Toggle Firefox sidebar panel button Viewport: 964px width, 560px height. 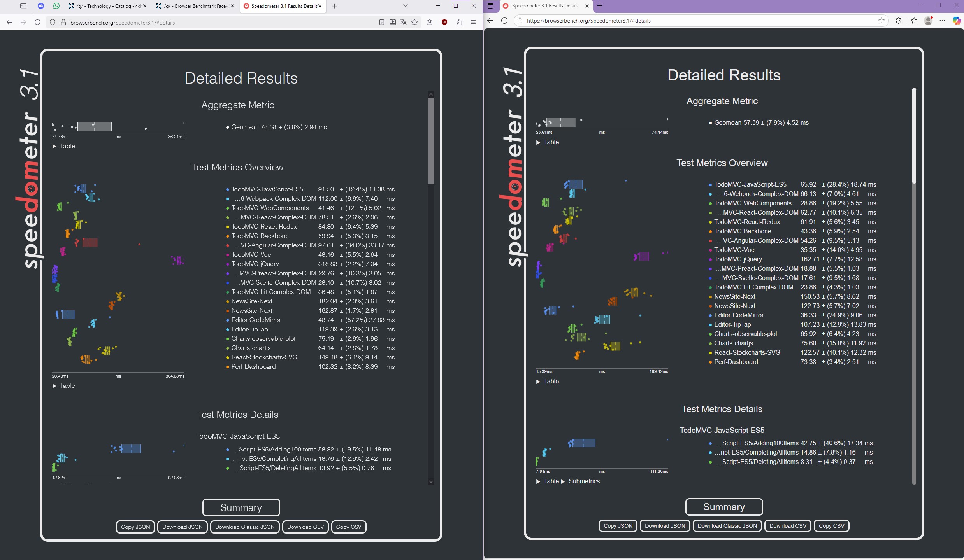[x=23, y=6]
